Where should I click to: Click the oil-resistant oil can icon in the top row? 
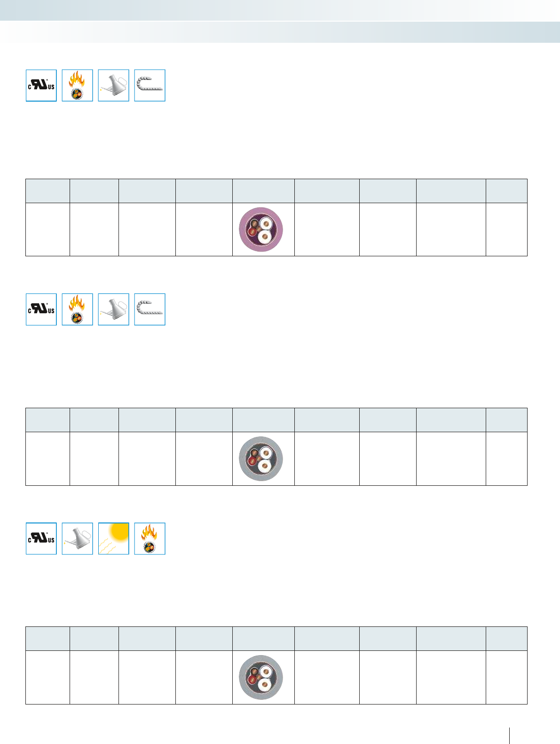114,86
